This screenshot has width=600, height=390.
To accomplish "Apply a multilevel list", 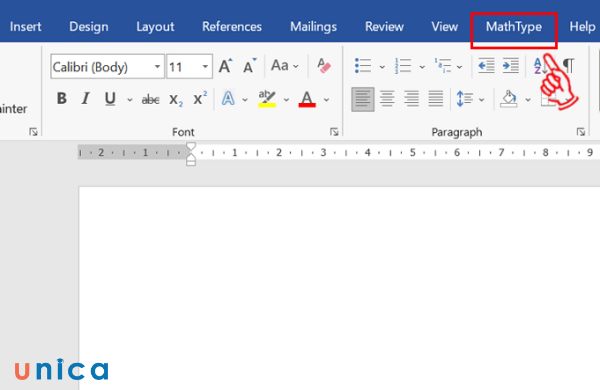I will click(443, 66).
